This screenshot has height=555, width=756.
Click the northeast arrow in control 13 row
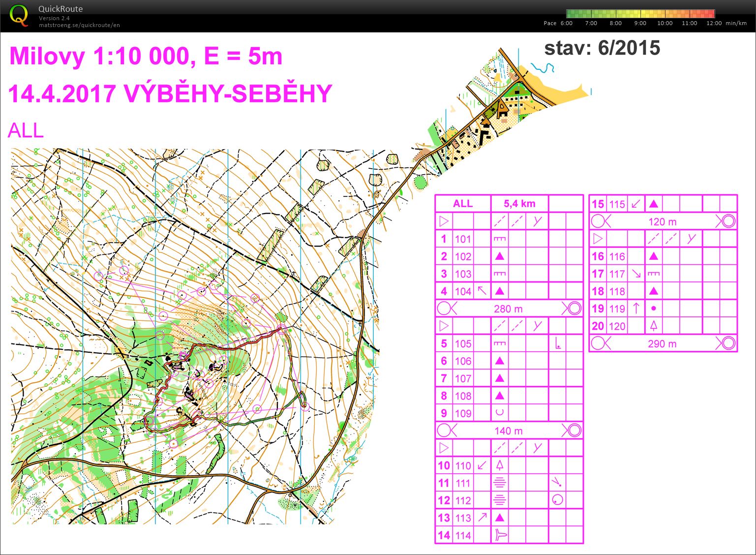482,518
